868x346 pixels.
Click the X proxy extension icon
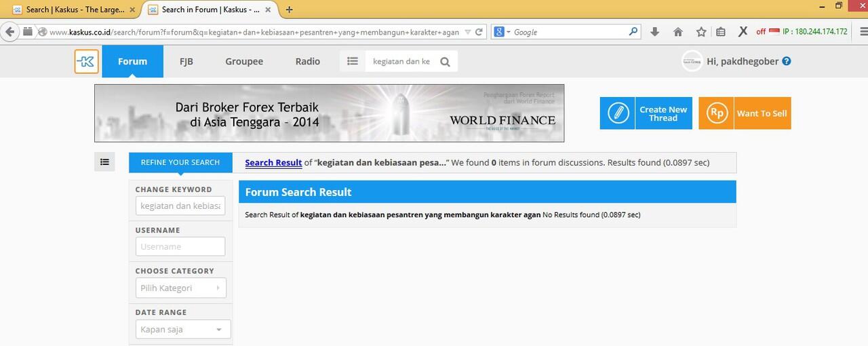(x=743, y=32)
